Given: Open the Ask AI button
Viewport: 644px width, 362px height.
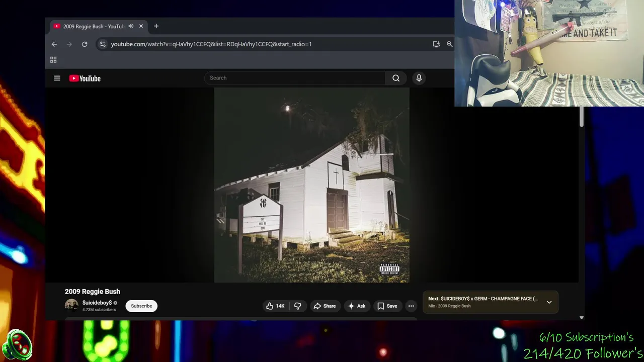Looking at the screenshot, I should pos(356,306).
